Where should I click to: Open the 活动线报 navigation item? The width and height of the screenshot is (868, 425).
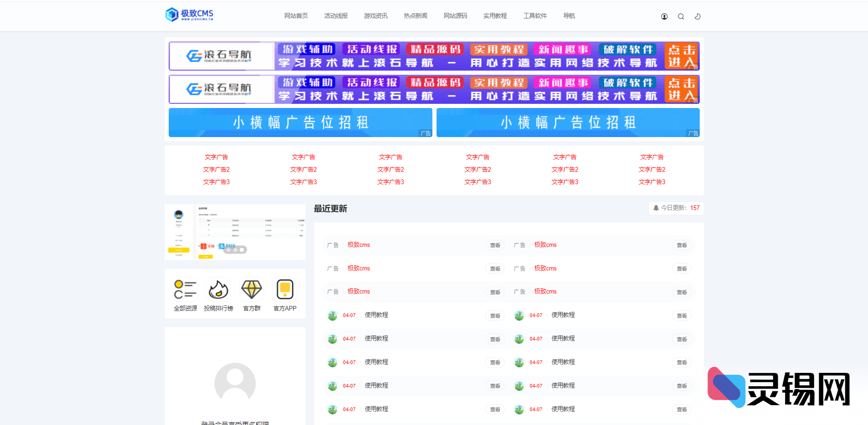[336, 16]
